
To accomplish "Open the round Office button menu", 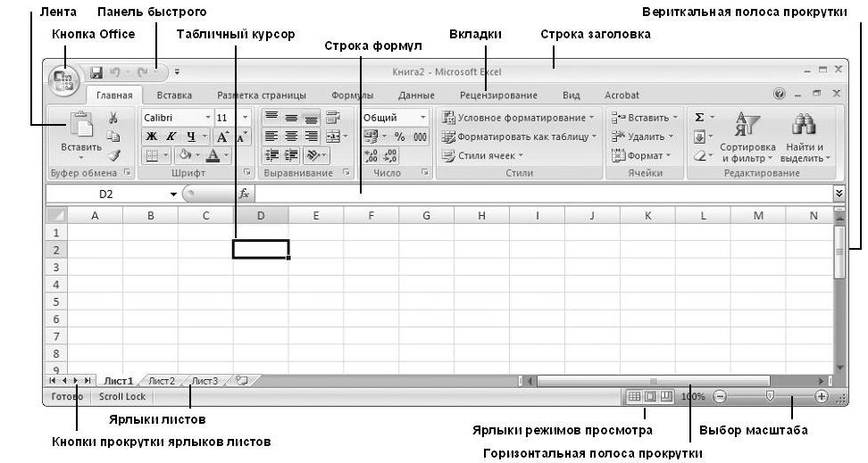I will tap(64, 83).
